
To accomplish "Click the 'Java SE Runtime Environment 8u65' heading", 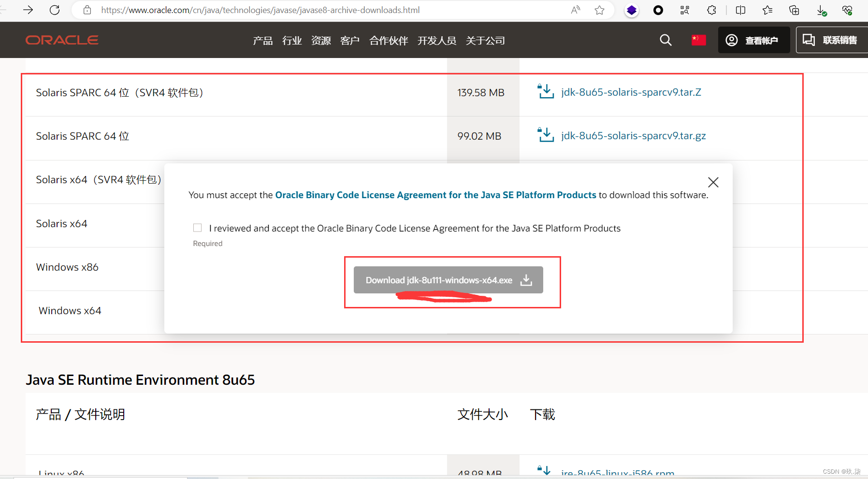I will point(140,380).
